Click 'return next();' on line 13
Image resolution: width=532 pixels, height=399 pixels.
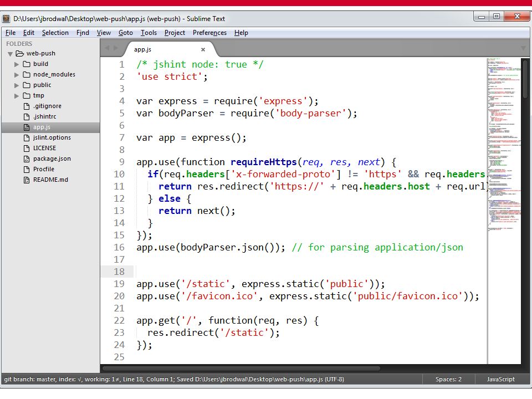197,211
